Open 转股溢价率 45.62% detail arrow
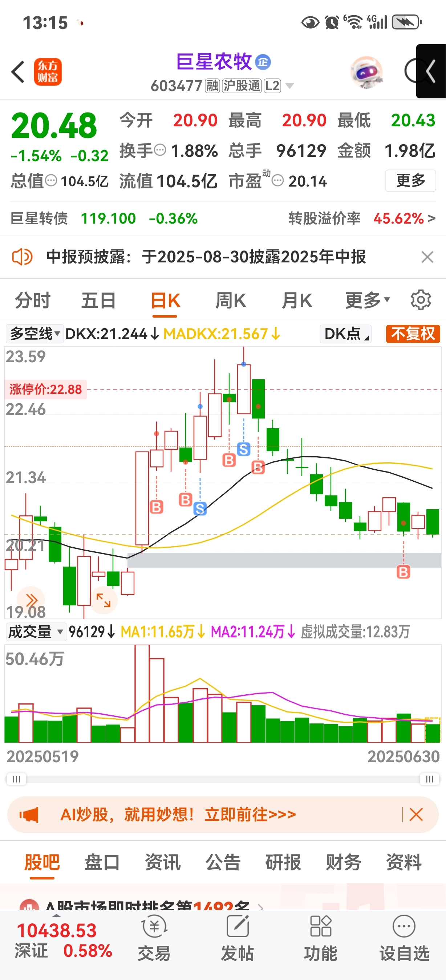446x980 pixels. [431, 219]
